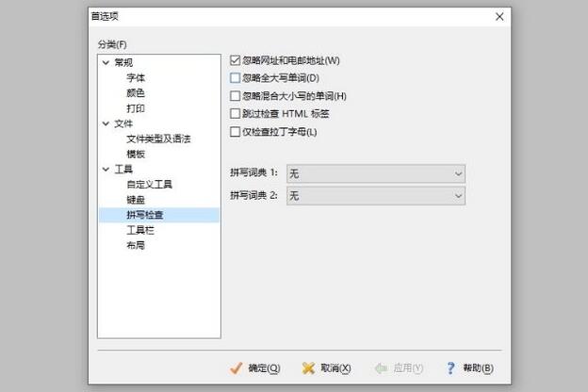Select 布局 in the category tree
Screen dimensions: 588x392
click(x=136, y=245)
